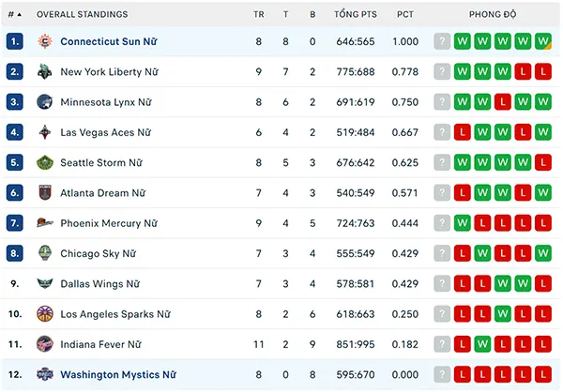Click the grey question mark icon in Los Angeles Sparks row
Screen dimensions: 563x392
pyautogui.click(x=442, y=314)
